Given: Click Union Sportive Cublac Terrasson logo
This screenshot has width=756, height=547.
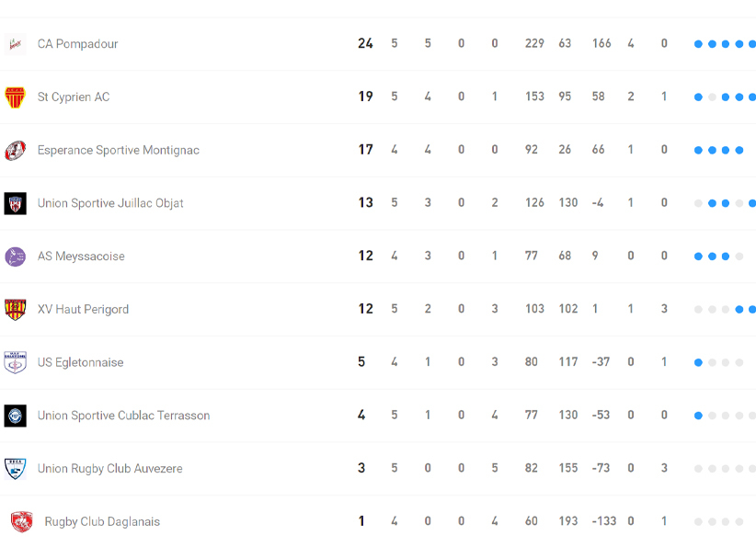Looking at the screenshot, I should coord(15,416).
